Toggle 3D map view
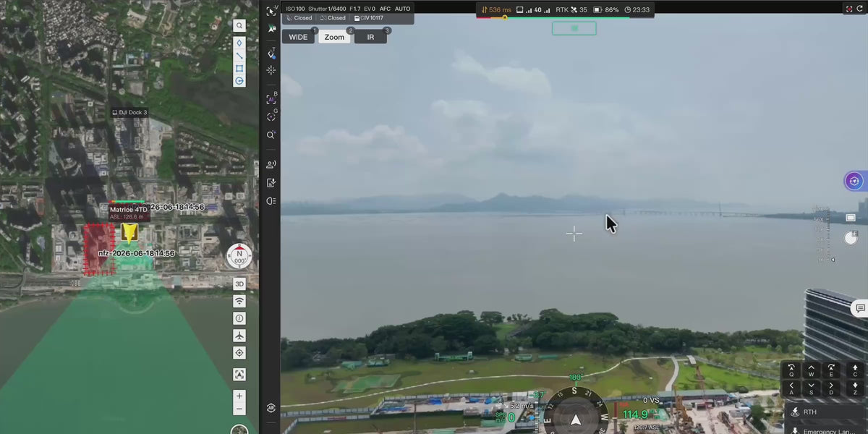The height and width of the screenshot is (434, 868). point(239,284)
